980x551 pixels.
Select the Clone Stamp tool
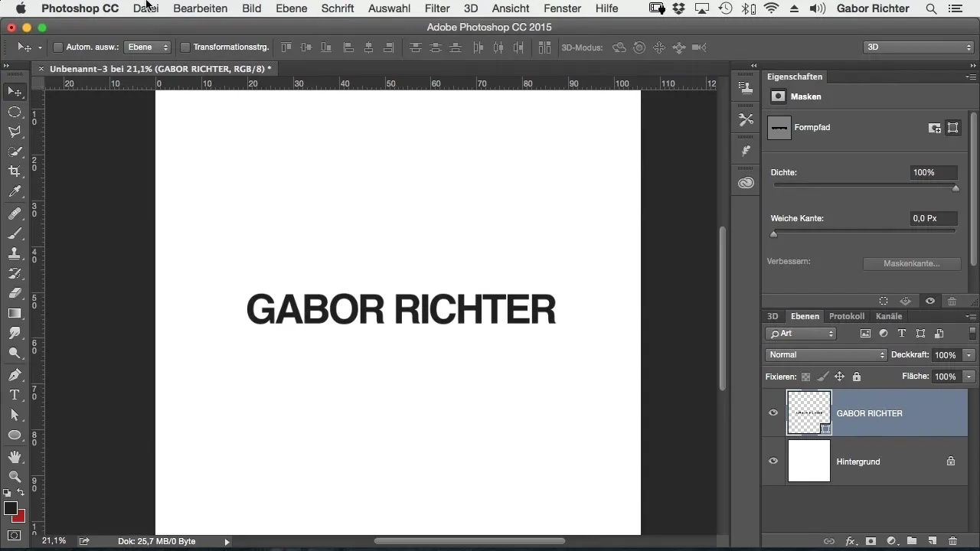click(x=15, y=253)
